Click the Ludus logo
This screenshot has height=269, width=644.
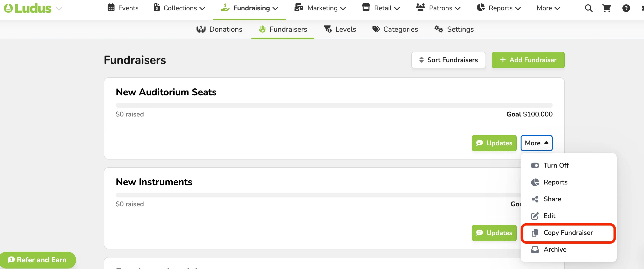point(28,8)
